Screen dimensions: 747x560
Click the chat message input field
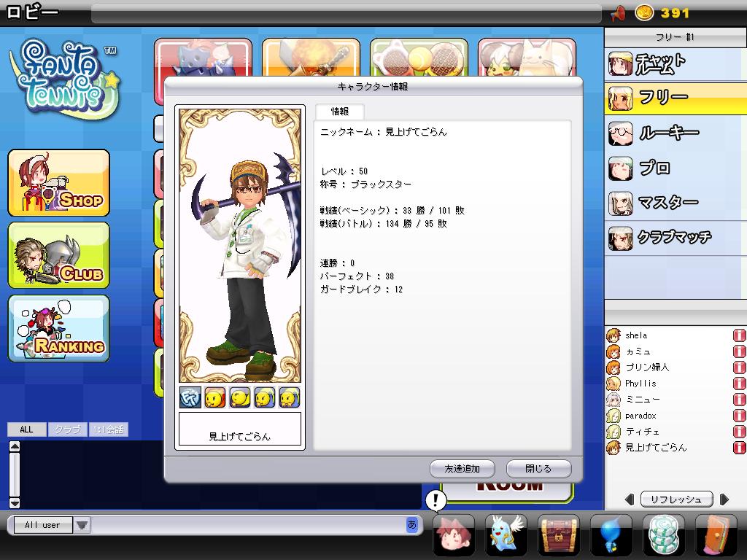click(x=248, y=525)
